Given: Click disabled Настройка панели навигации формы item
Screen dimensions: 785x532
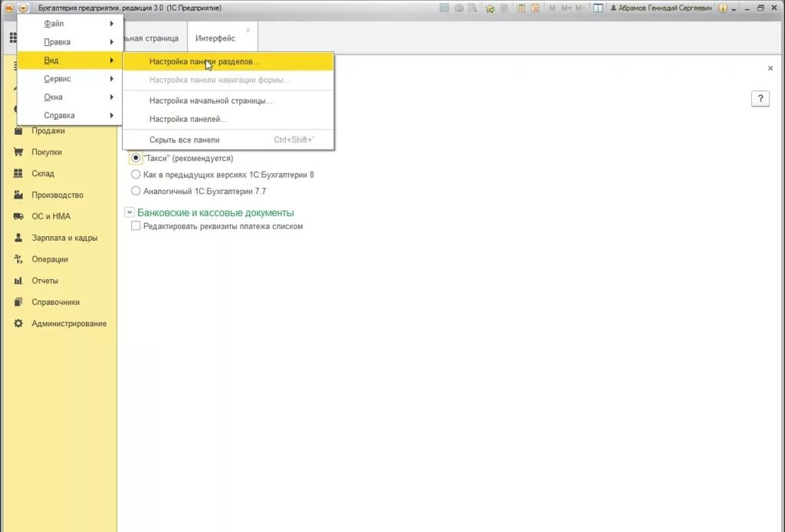Looking at the screenshot, I should coord(228,80).
